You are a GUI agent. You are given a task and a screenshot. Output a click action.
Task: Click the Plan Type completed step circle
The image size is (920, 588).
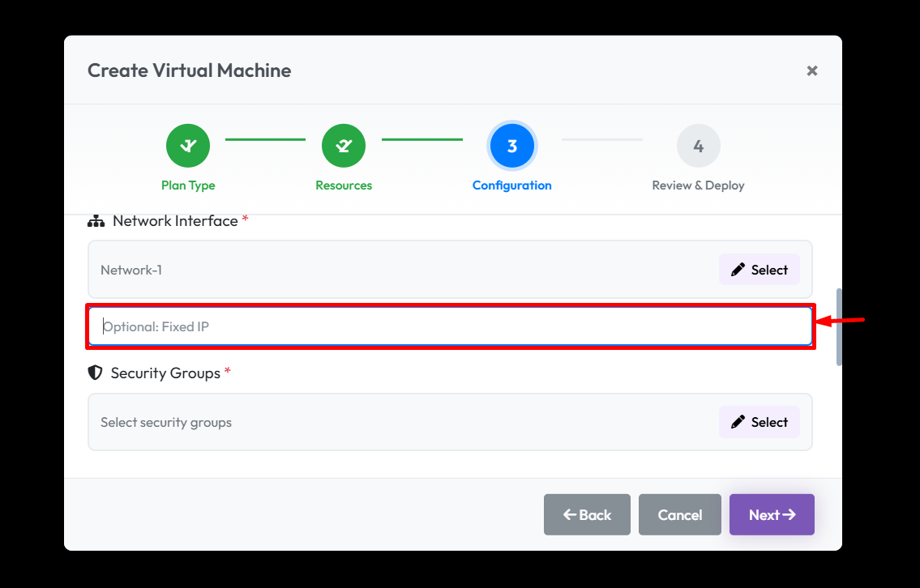(188, 146)
